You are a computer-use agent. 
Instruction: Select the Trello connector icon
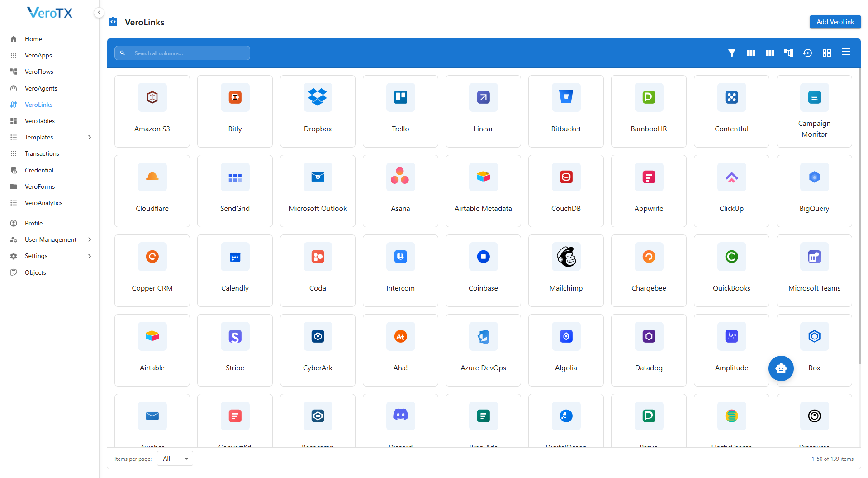point(400,97)
